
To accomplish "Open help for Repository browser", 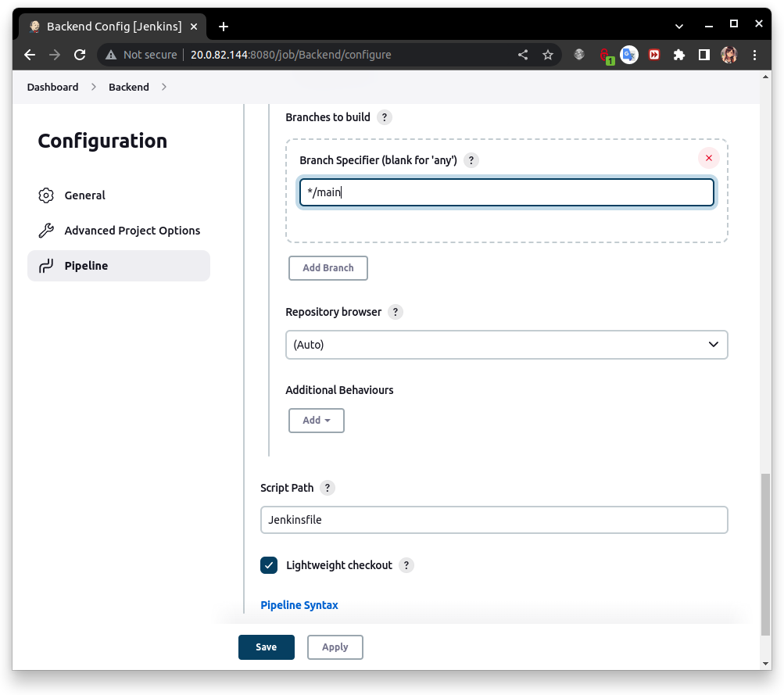I will coord(395,311).
